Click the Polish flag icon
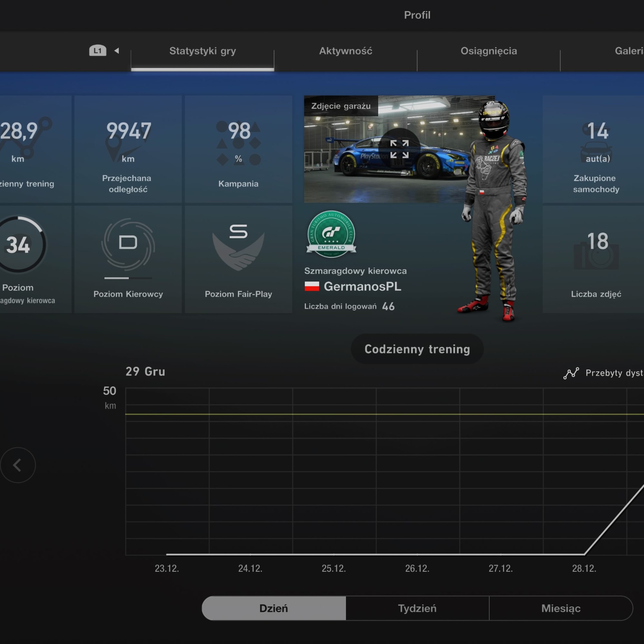This screenshot has height=644, width=644. pos(312,286)
